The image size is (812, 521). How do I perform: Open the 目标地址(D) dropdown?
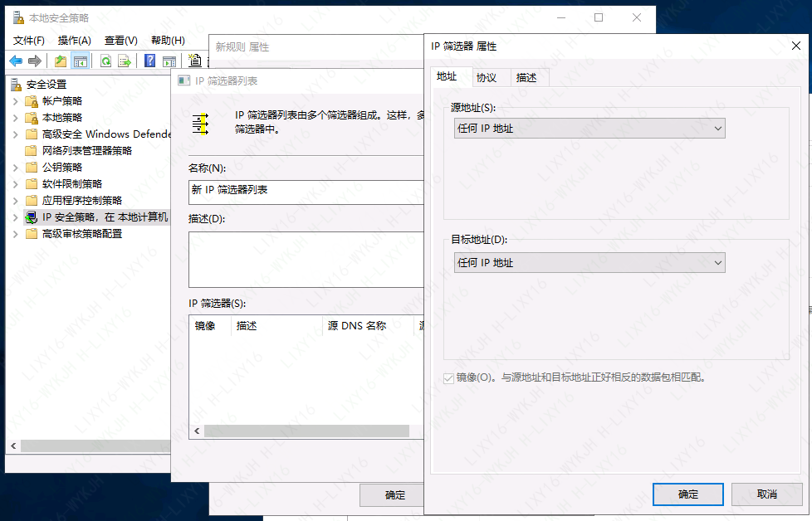589,263
